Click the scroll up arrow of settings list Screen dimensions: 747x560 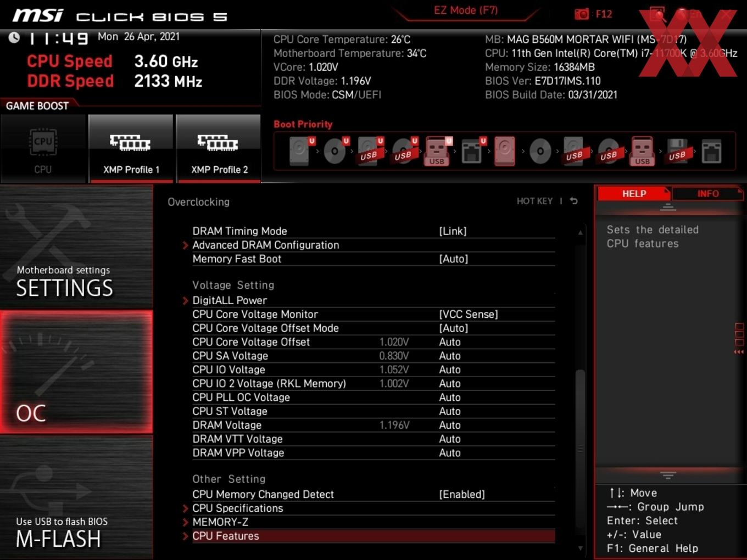coord(580,233)
